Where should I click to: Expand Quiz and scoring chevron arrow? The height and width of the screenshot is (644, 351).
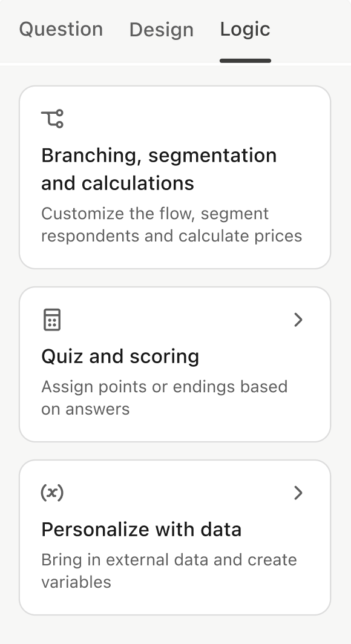coord(298,320)
